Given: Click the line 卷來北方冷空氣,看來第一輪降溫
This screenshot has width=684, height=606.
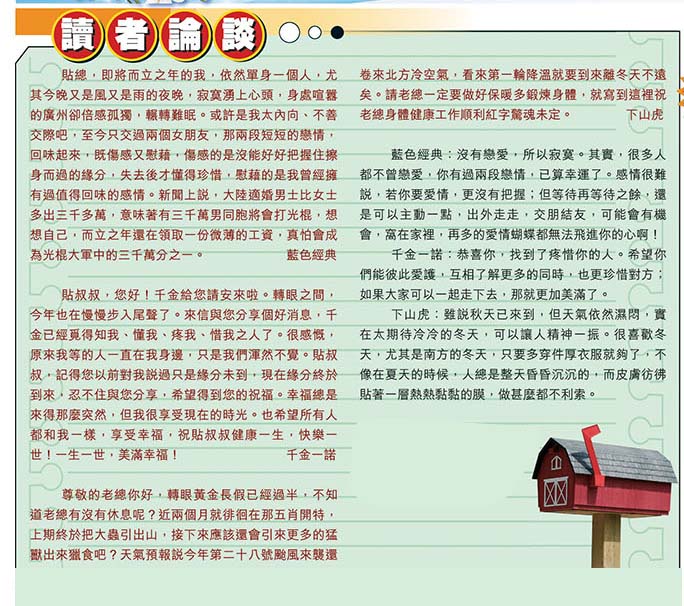Looking at the screenshot, I should click(x=513, y=75).
